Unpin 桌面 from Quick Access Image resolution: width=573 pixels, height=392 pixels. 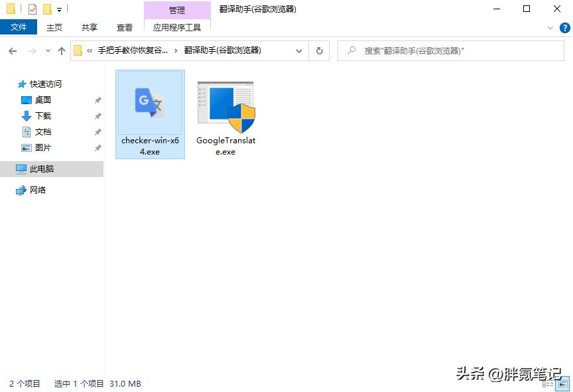98,99
